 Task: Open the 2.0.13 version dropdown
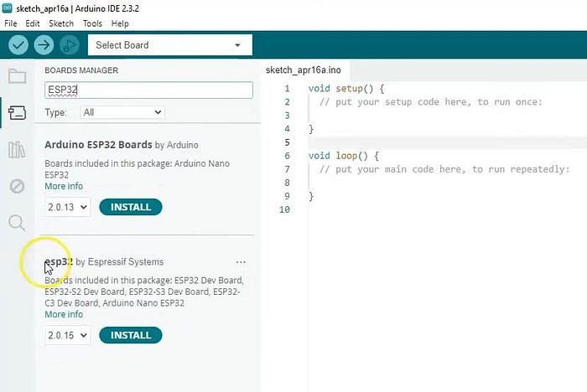click(68, 207)
